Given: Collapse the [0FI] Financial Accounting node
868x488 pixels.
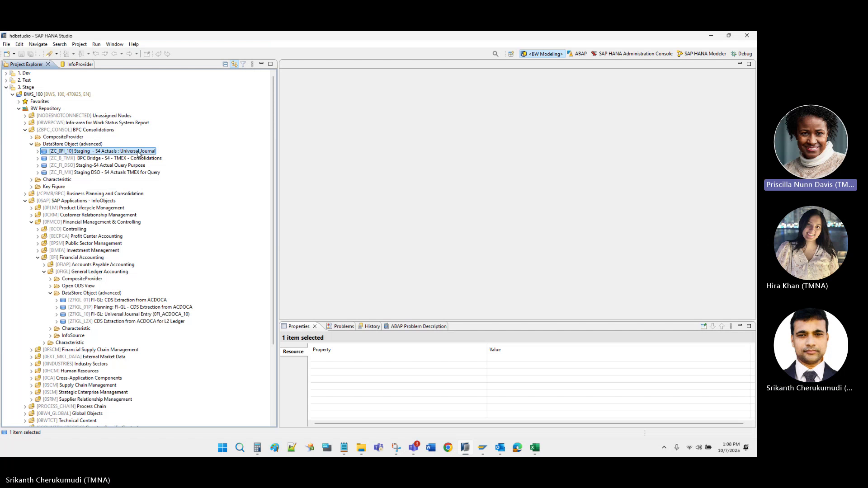Looking at the screenshot, I should coord(38,257).
